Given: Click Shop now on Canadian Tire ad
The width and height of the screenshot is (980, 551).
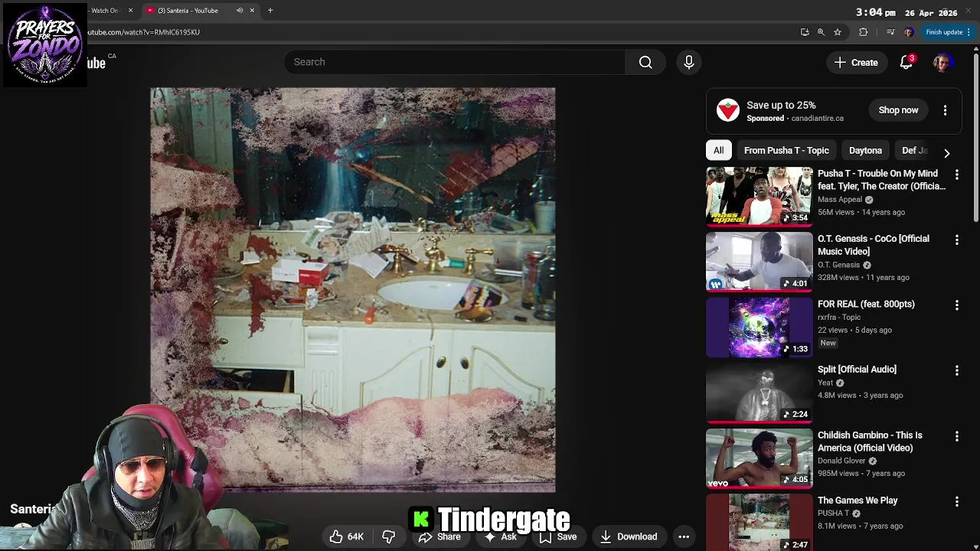Looking at the screenshot, I should pyautogui.click(x=898, y=110).
